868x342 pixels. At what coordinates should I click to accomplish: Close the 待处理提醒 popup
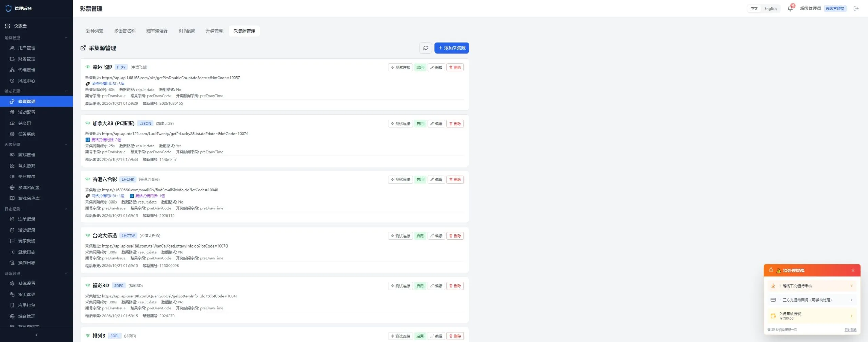point(853,271)
